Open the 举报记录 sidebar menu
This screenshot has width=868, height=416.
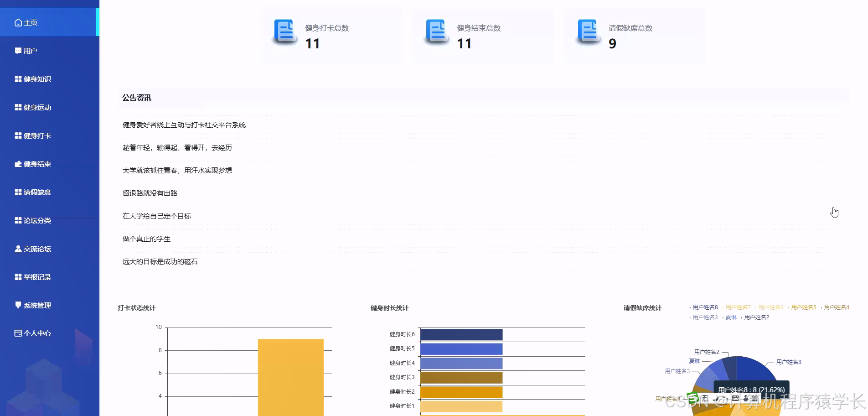50,277
